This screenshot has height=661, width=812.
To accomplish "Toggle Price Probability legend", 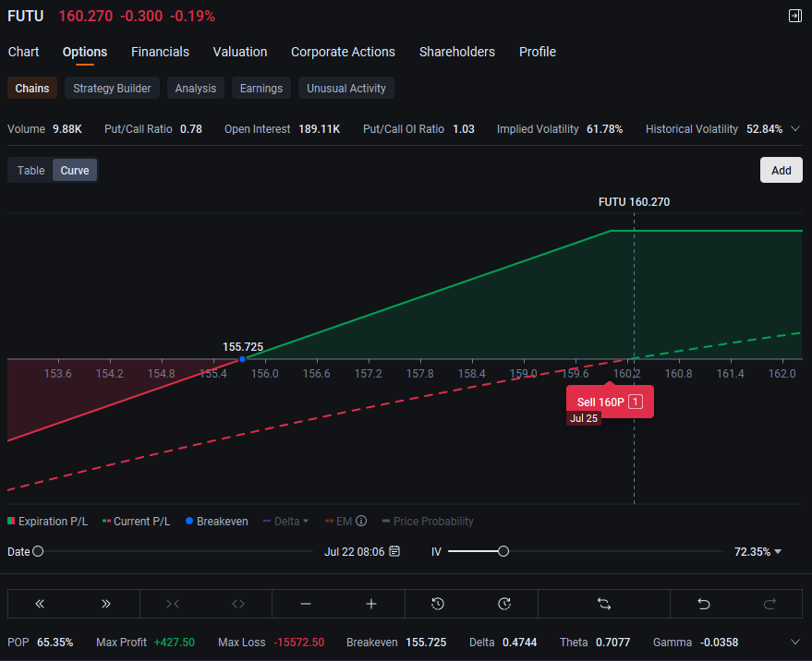I will click(x=428, y=522).
